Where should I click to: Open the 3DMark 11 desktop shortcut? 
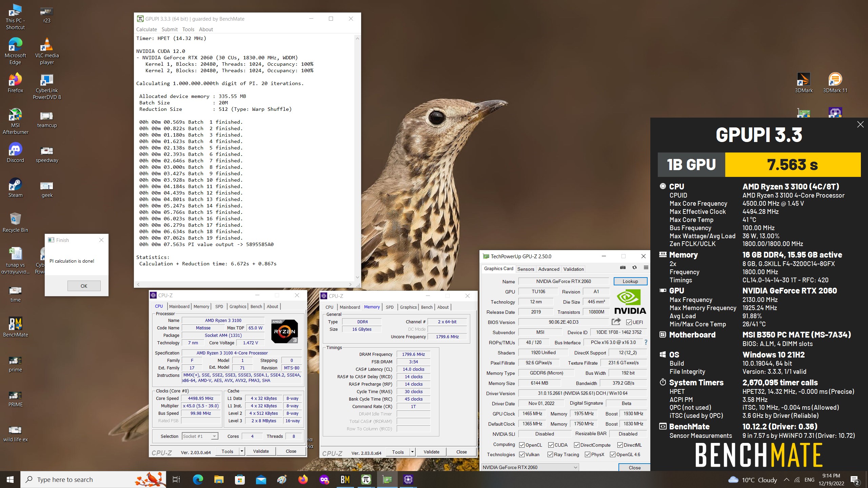[835, 83]
